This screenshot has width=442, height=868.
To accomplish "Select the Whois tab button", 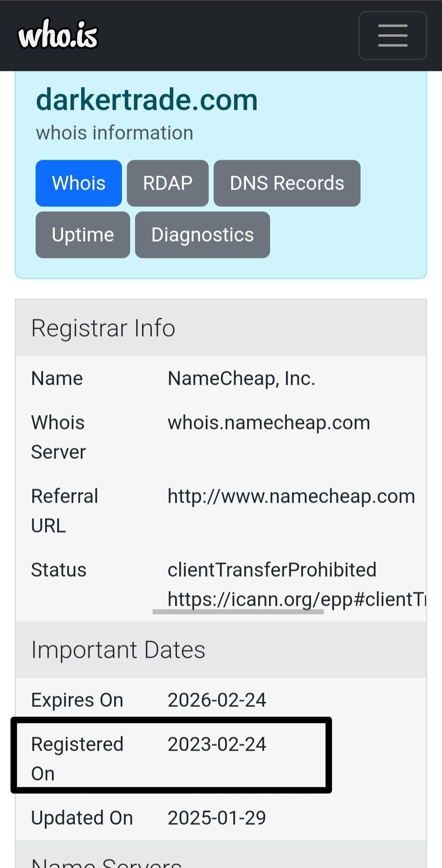I will [x=79, y=183].
